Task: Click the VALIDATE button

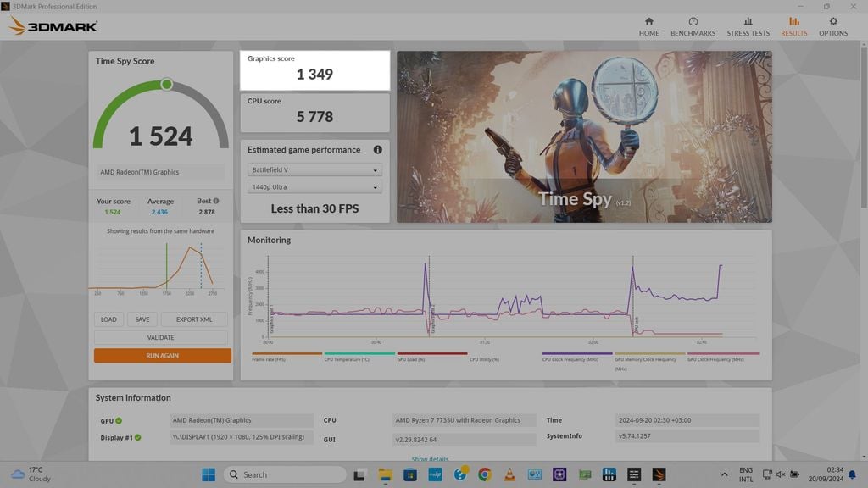Action: point(160,337)
